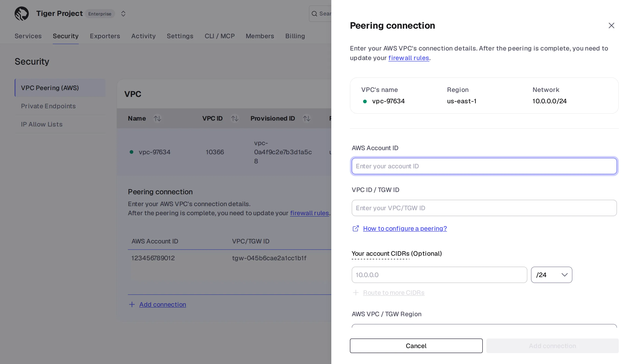Click account ID 123456789012
The width and height of the screenshot is (637, 364).
pos(153,258)
